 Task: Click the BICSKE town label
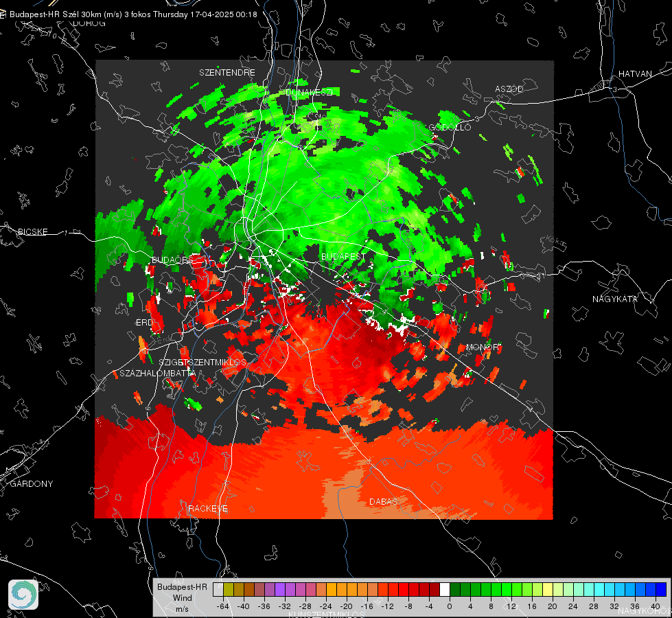coord(32,231)
